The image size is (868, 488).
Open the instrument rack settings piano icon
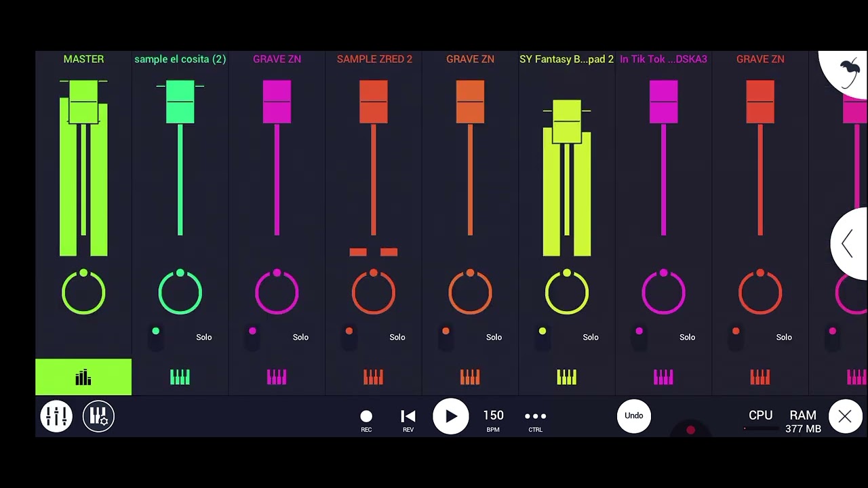(x=98, y=416)
